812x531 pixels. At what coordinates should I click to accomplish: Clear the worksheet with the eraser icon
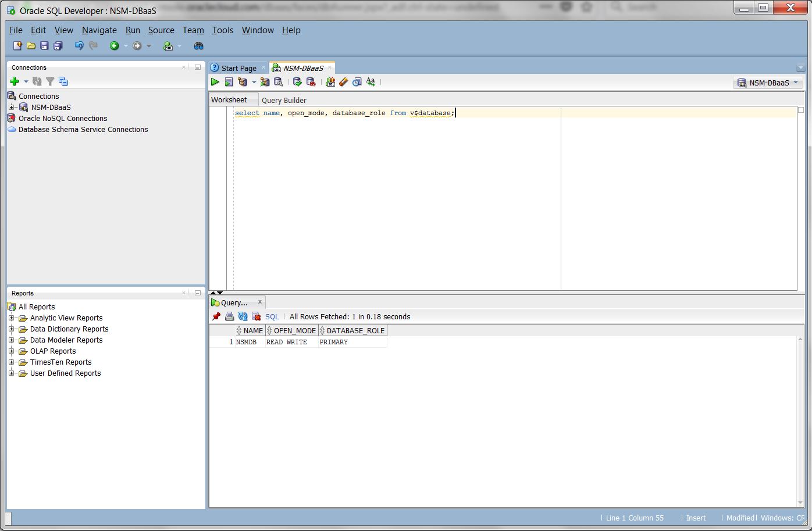tap(343, 82)
